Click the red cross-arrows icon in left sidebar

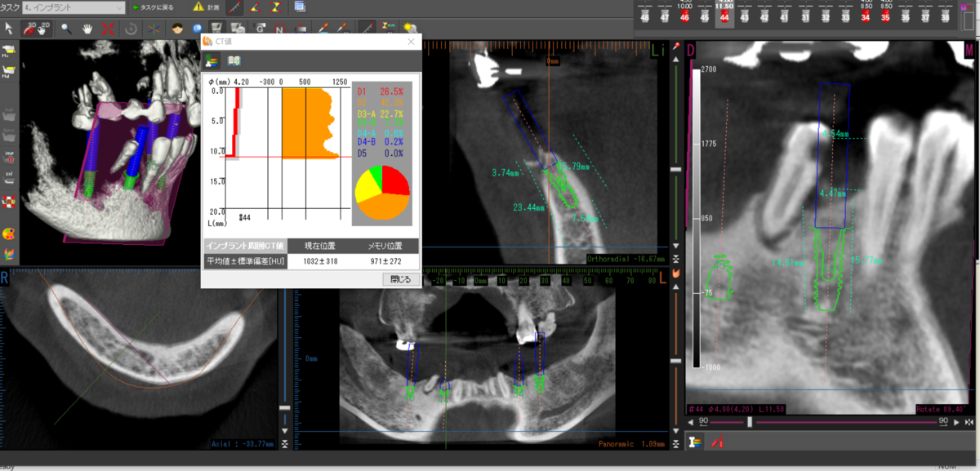click(x=9, y=202)
